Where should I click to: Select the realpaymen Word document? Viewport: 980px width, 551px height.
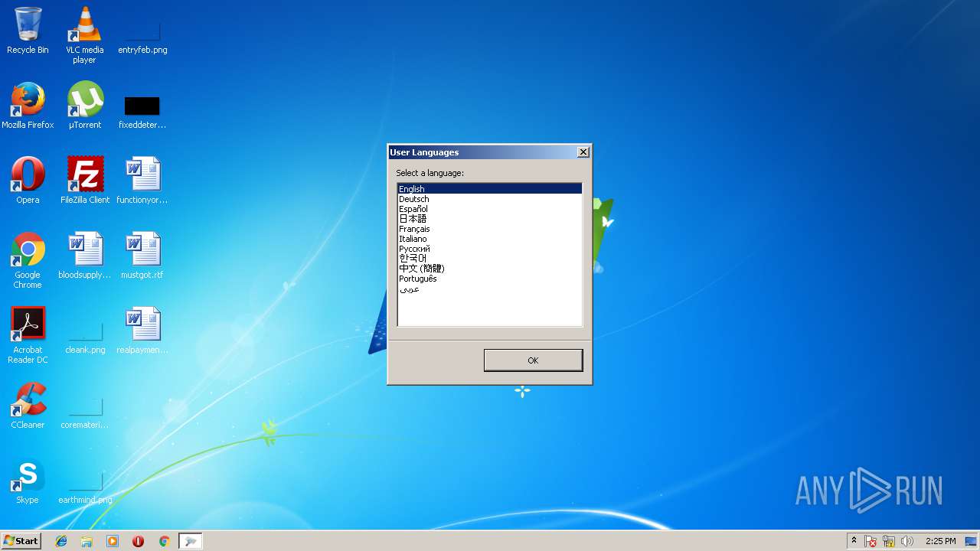(x=142, y=331)
